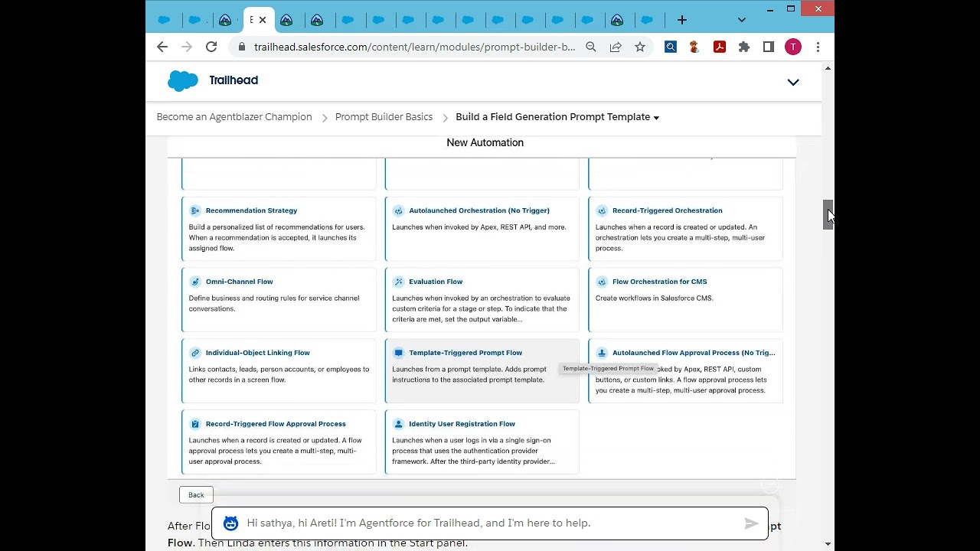The height and width of the screenshot is (551, 980).
Task: Select the Omni-Channel Flow title
Action: pyautogui.click(x=239, y=282)
